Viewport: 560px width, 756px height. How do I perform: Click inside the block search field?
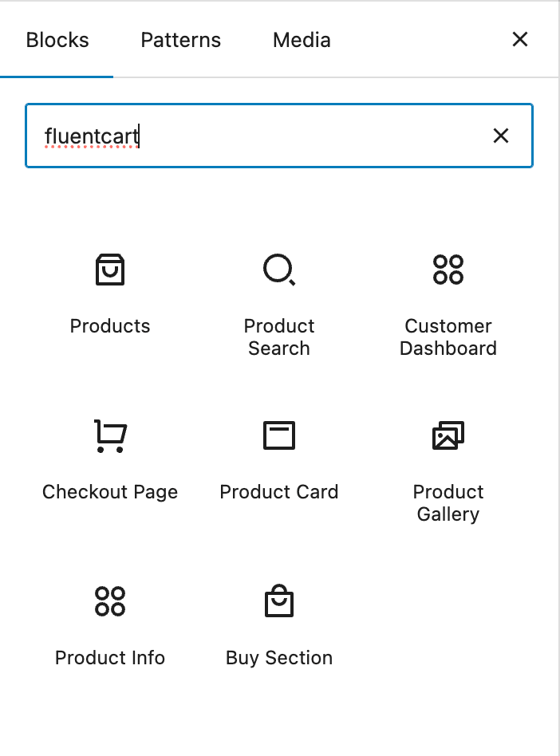[x=239, y=136]
